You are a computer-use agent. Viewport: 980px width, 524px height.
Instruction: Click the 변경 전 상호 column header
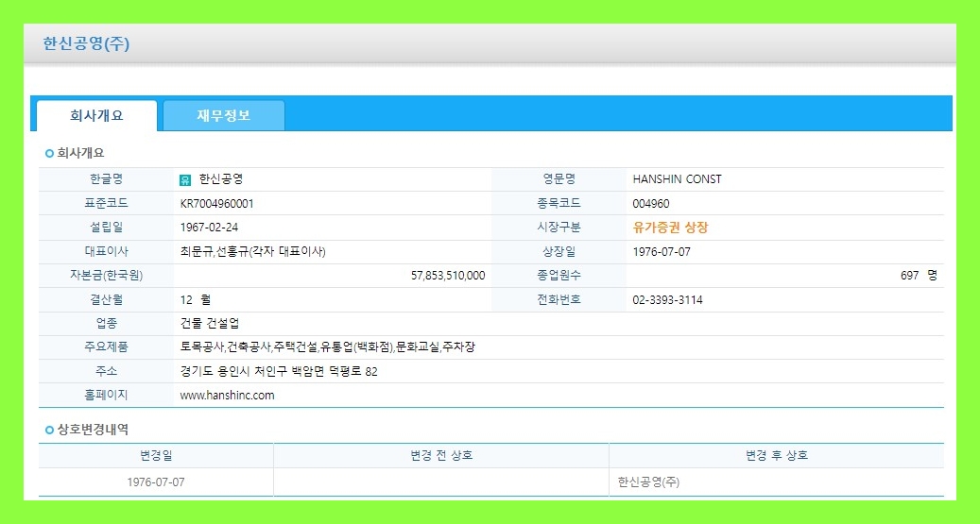pos(441,456)
